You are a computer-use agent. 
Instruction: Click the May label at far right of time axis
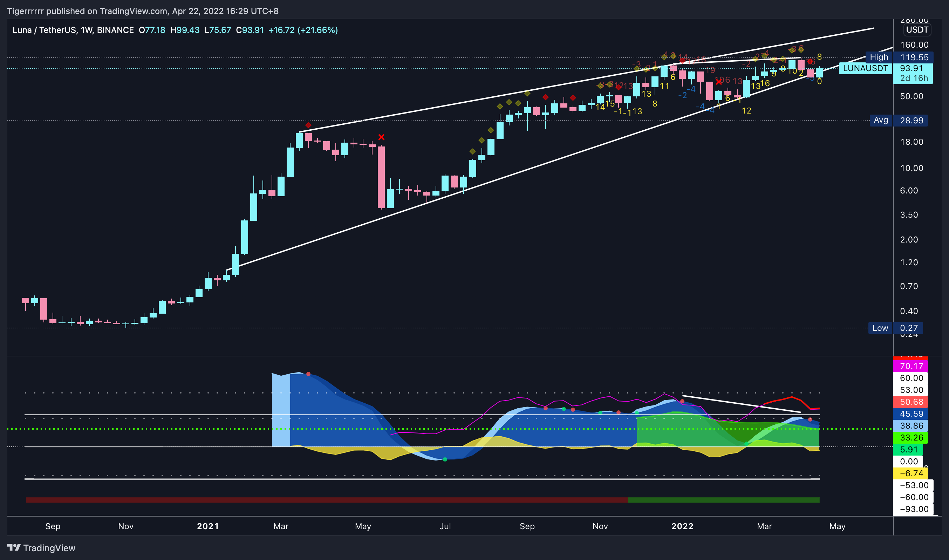coord(837,526)
